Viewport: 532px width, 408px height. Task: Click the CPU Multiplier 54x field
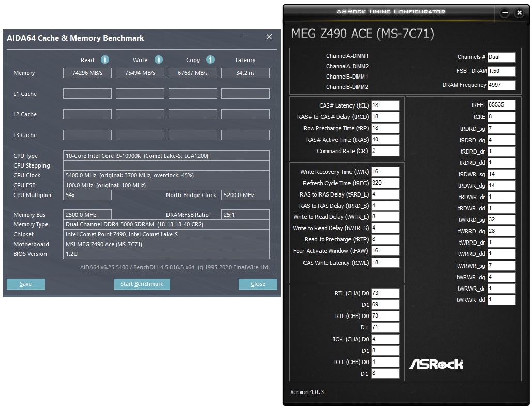[x=87, y=195]
